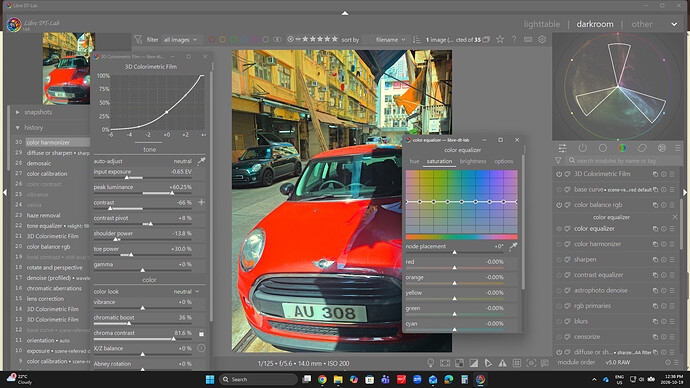Close the color equalizer header in module list
This screenshot has width=690, height=388.
[675, 217]
